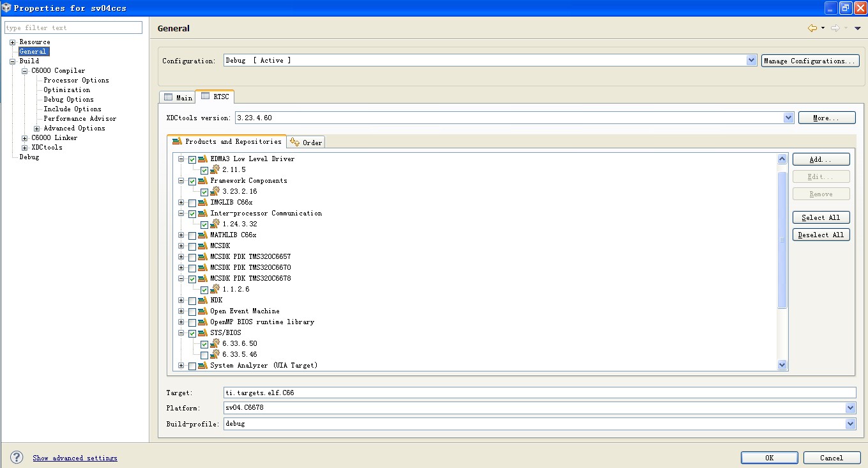The width and height of the screenshot is (868, 468).
Task: Click the Inter-processor Communication product icon
Action: click(x=202, y=214)
